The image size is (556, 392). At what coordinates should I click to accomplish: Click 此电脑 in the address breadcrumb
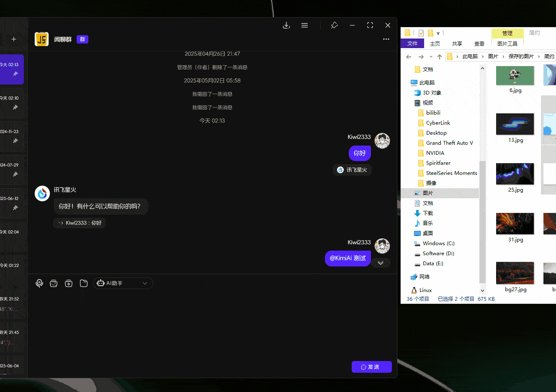click(470, 56)
